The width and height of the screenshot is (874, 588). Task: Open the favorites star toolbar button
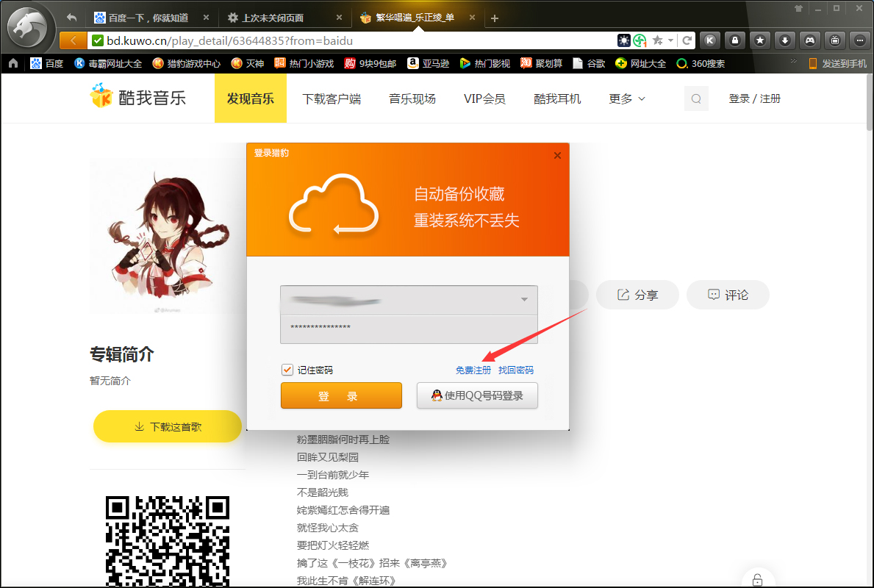coord(760,40)
